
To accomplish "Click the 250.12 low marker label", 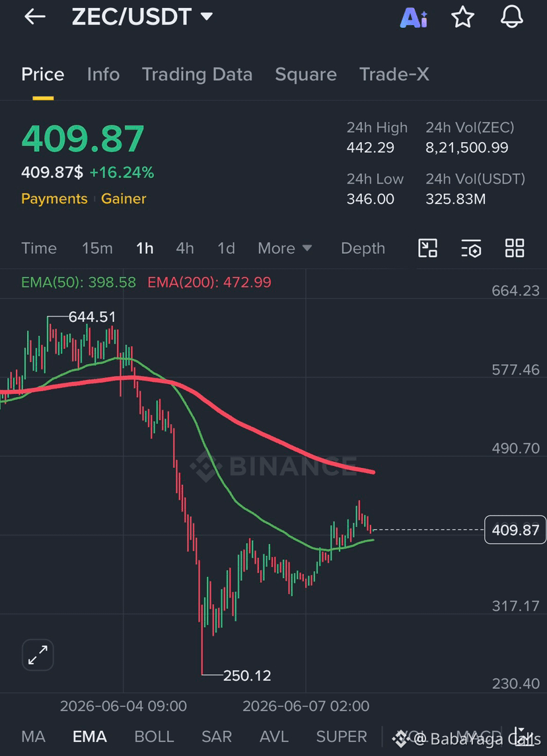I will click(247, 675).
